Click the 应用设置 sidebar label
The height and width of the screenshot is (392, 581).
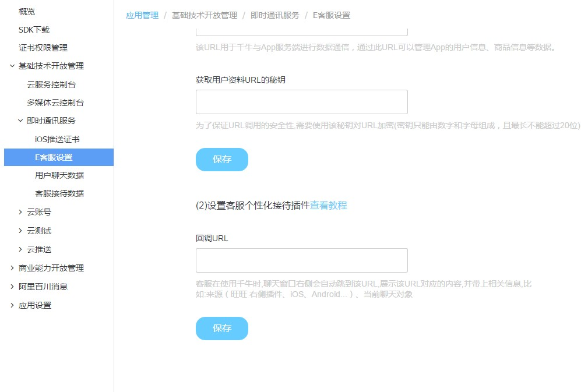[x=35, y=305]
